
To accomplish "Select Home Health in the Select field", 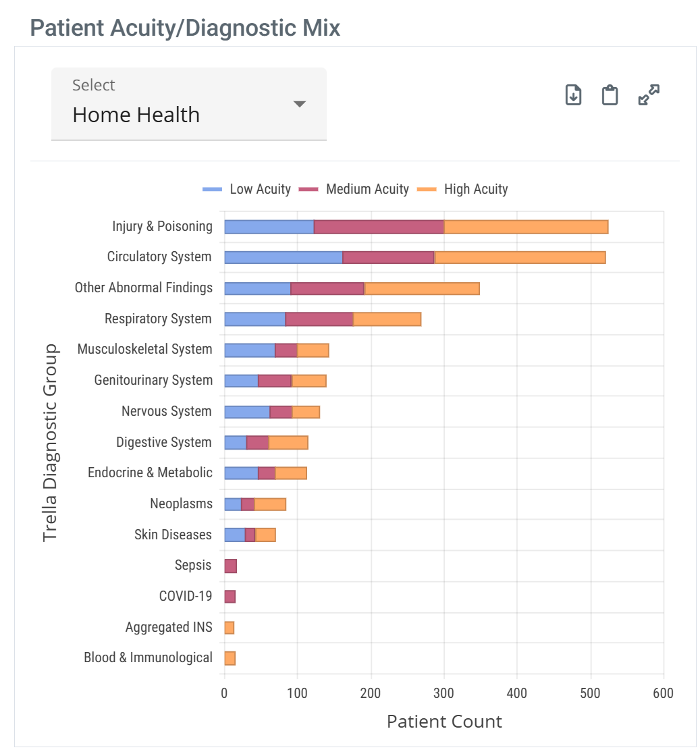I will click(137, 115).
